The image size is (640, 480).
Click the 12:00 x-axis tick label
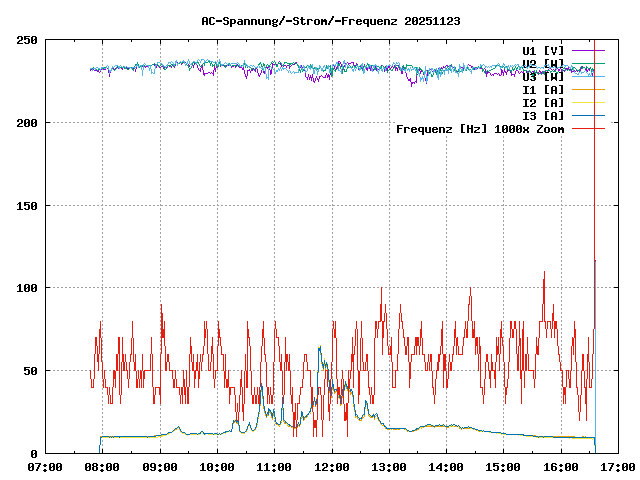(331, 467)
